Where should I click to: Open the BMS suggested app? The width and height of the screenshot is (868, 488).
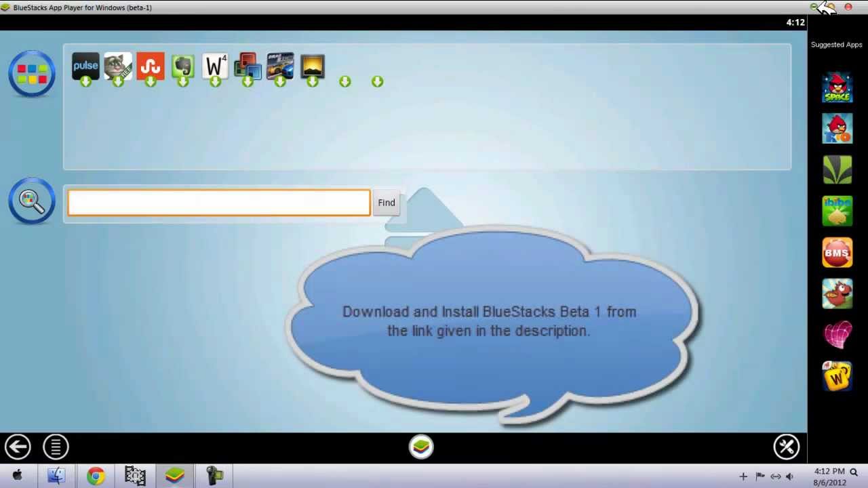point(837,253)
